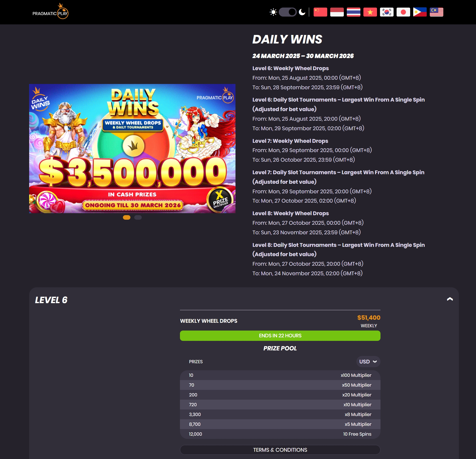Switch to the second carousel slide dot
The height and width of the screenshot is (459, 476).
pos(138,217)
